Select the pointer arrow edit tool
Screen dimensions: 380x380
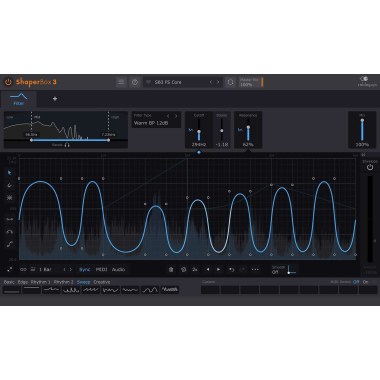pyautogui.click(x=10, y=173)
